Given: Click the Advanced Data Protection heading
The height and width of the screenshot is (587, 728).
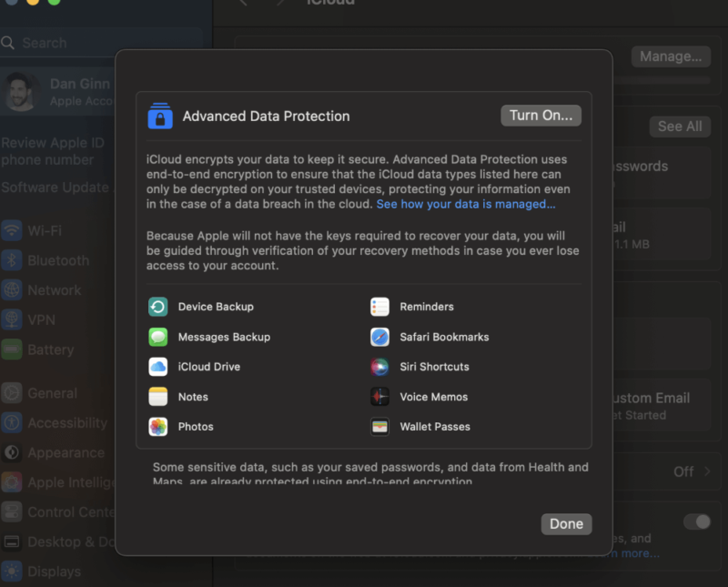Looking at the screenshot, I should coord(266,116).
